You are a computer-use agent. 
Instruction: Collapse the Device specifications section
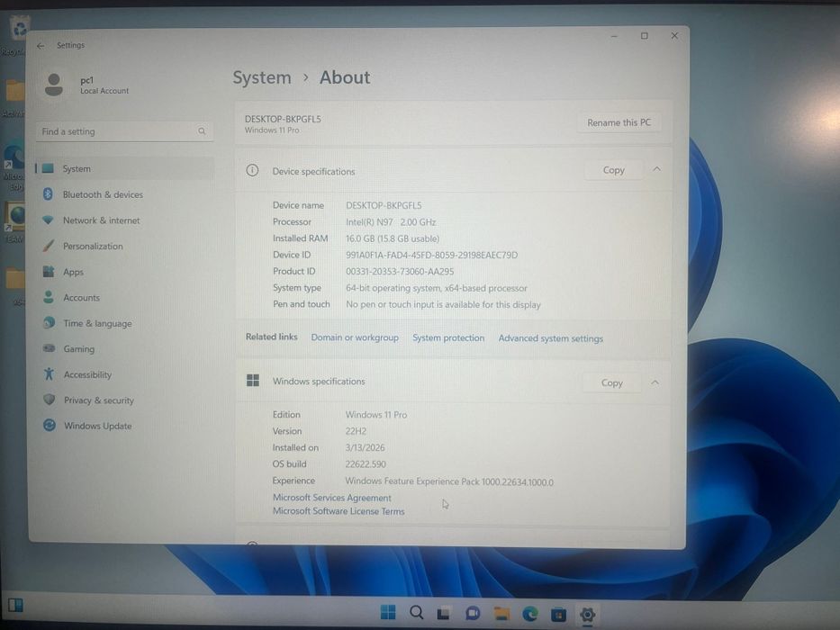657,169
